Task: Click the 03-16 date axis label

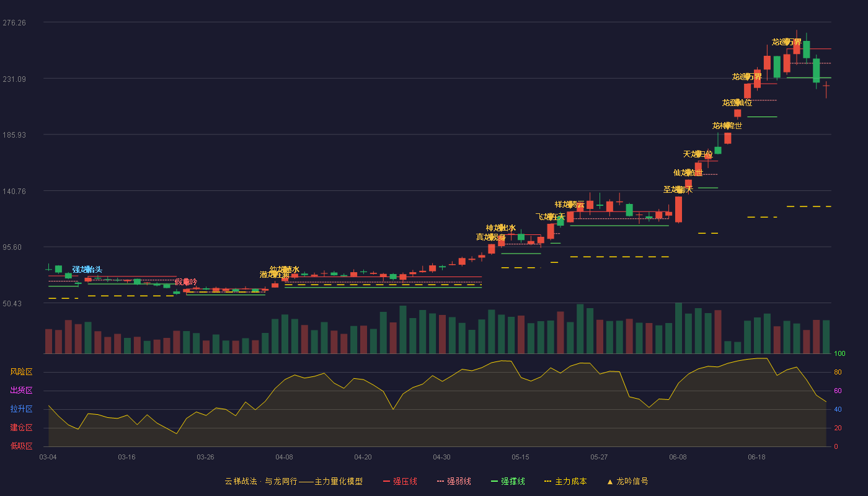Action: 126,457
